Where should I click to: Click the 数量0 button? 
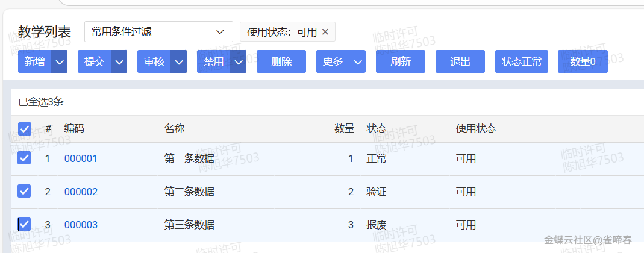(583, 61)
